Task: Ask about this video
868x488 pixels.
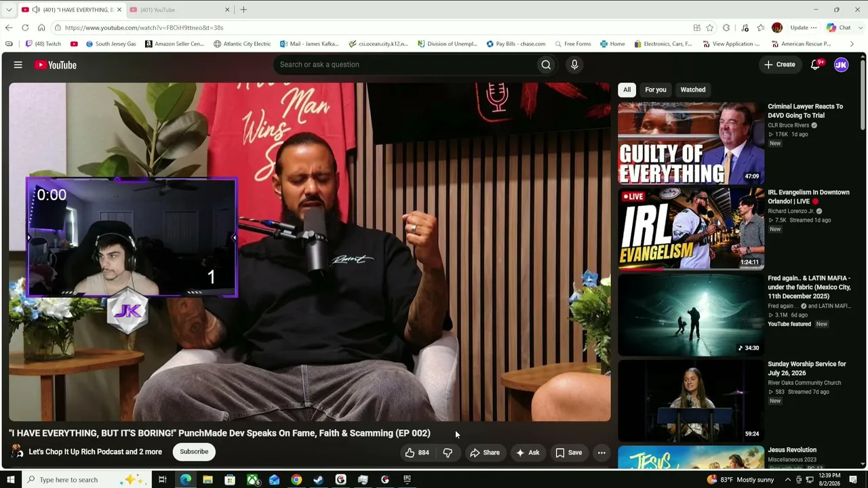Action: click(528, 453)
